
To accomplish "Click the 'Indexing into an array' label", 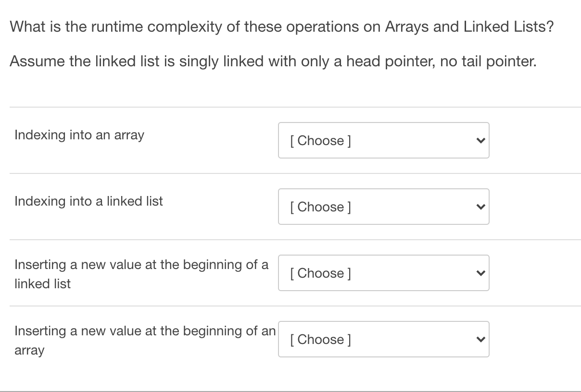I will coord(79,135).
